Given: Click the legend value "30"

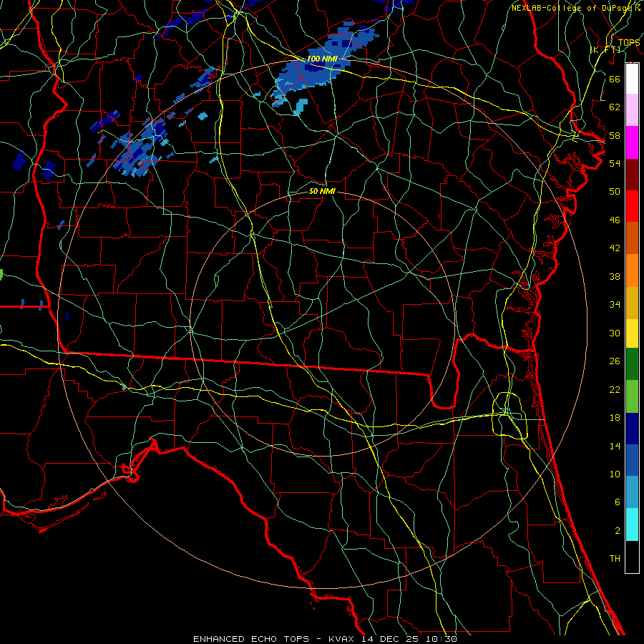Looking at the screenshot, I should (x=615, y=333).
